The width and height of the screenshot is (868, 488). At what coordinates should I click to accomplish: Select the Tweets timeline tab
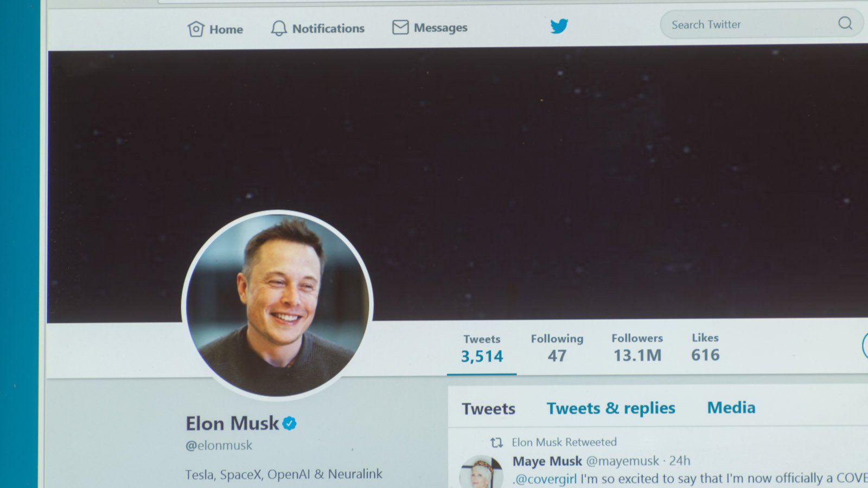point(488,409)
